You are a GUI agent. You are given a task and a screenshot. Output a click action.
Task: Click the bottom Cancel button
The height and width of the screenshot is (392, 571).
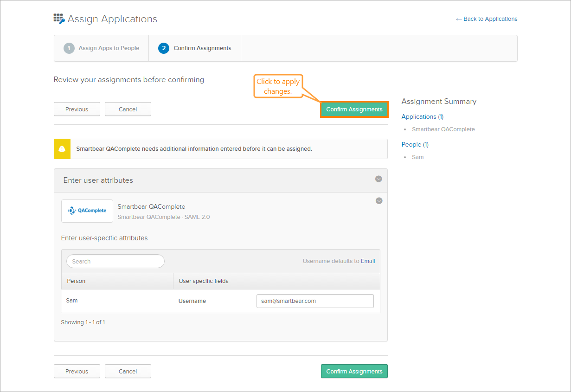tap(128, 372)
